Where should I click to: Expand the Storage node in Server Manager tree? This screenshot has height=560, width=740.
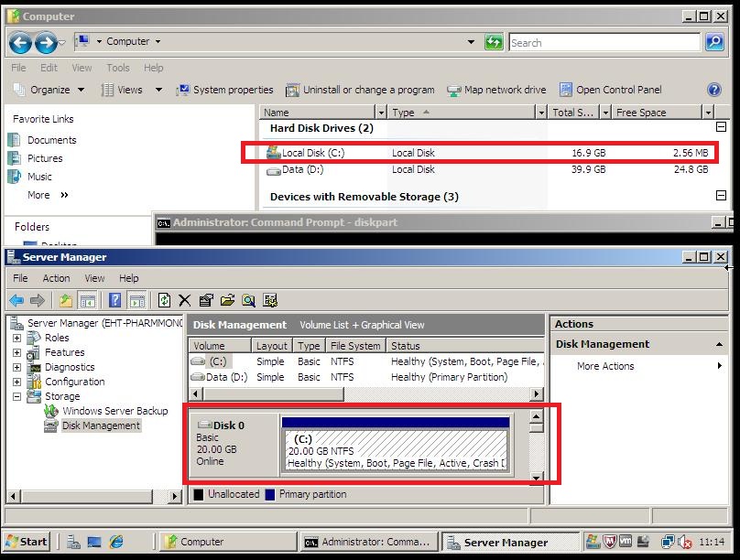pos(16,396)
